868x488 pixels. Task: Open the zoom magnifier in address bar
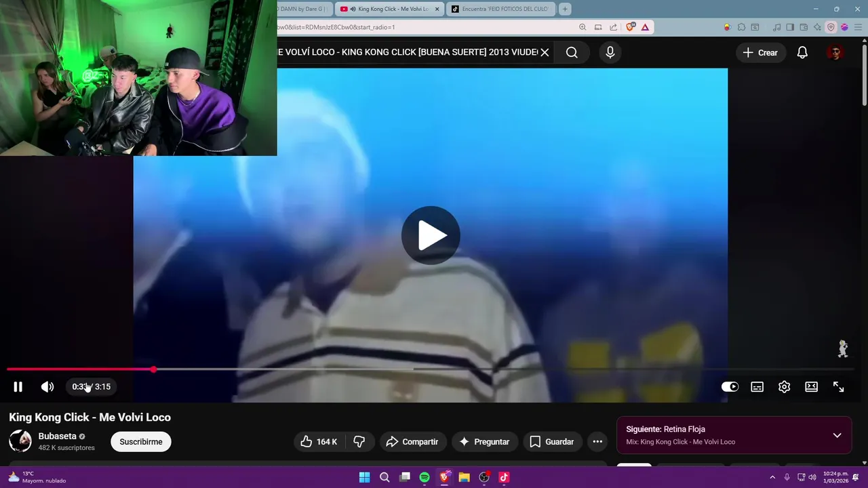coord(583,27)
